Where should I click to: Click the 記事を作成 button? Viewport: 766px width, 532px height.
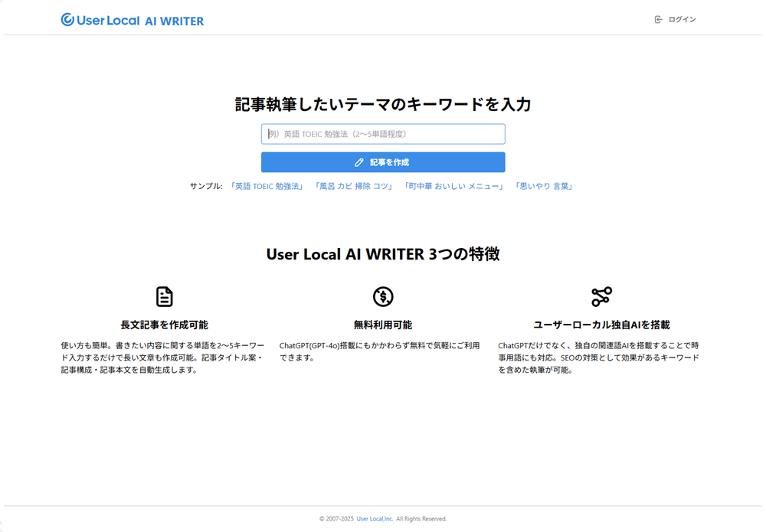(383, 162)
